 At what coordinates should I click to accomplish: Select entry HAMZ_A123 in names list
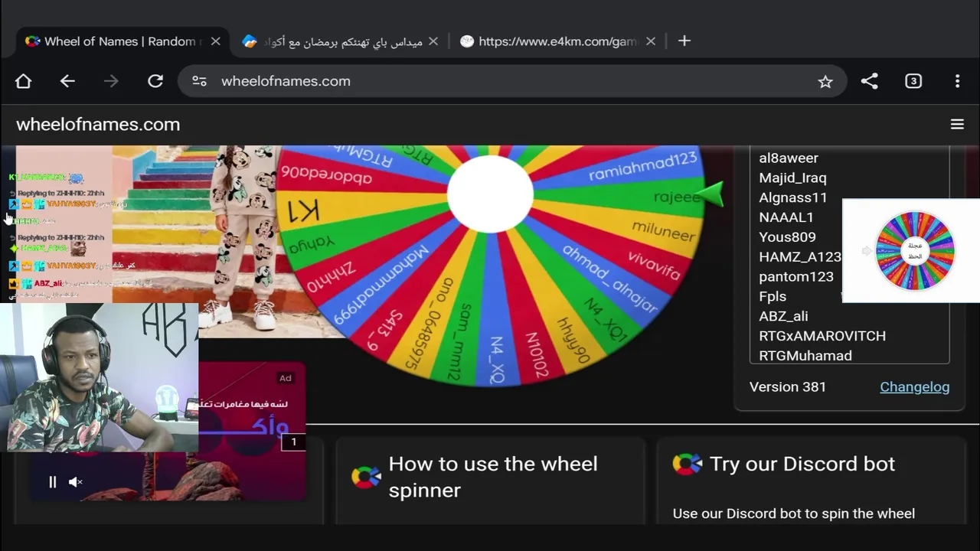[800, 257]
